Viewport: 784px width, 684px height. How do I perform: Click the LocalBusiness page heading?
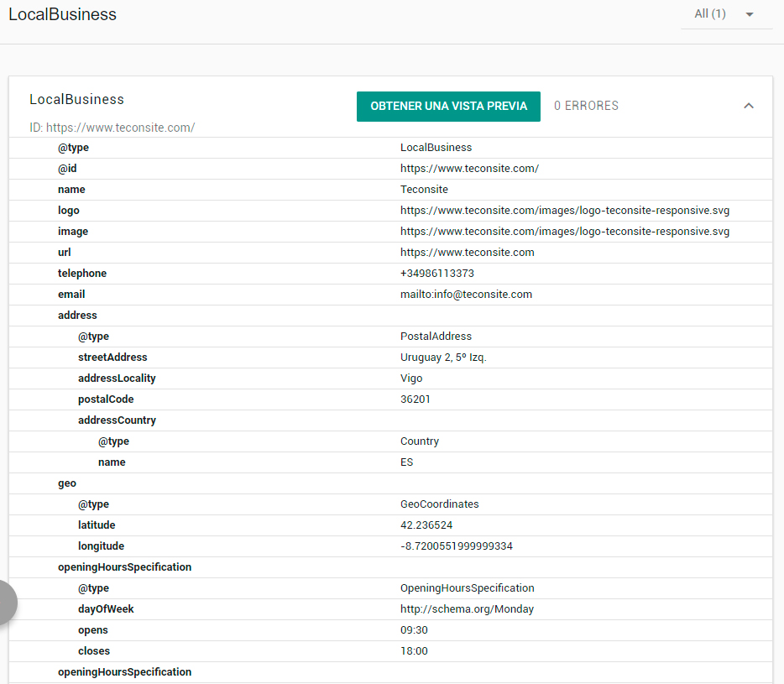[x=62, y=14]
